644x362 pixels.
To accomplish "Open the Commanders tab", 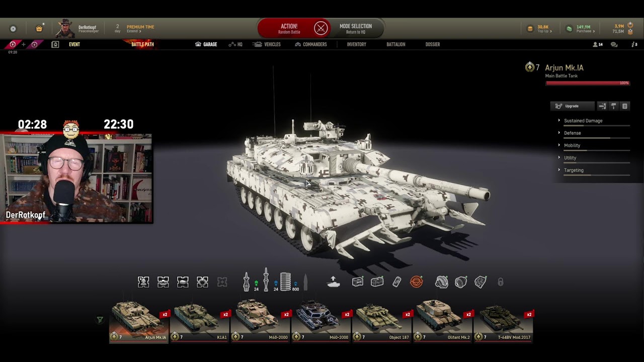I will coord(311,44).
